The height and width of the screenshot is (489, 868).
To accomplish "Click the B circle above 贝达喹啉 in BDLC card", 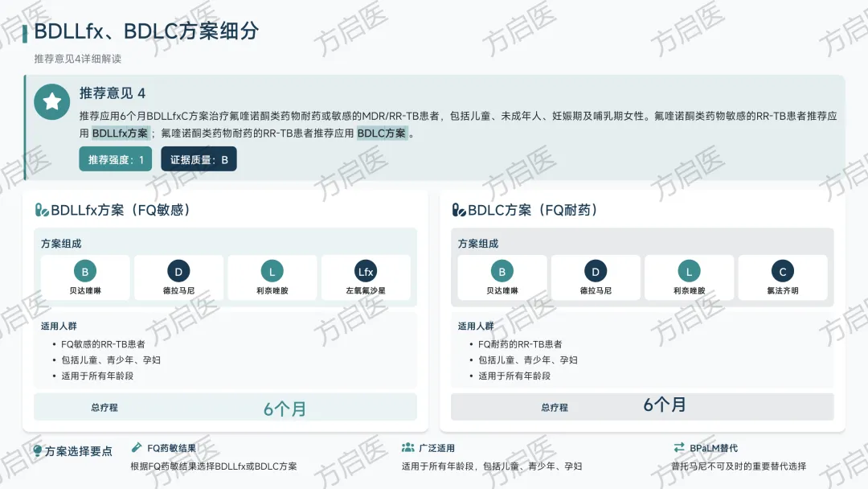I will pos(502,271).
